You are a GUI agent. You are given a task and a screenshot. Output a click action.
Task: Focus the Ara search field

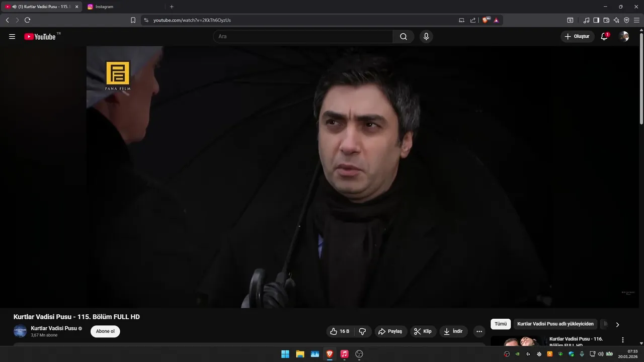point(303,37)
